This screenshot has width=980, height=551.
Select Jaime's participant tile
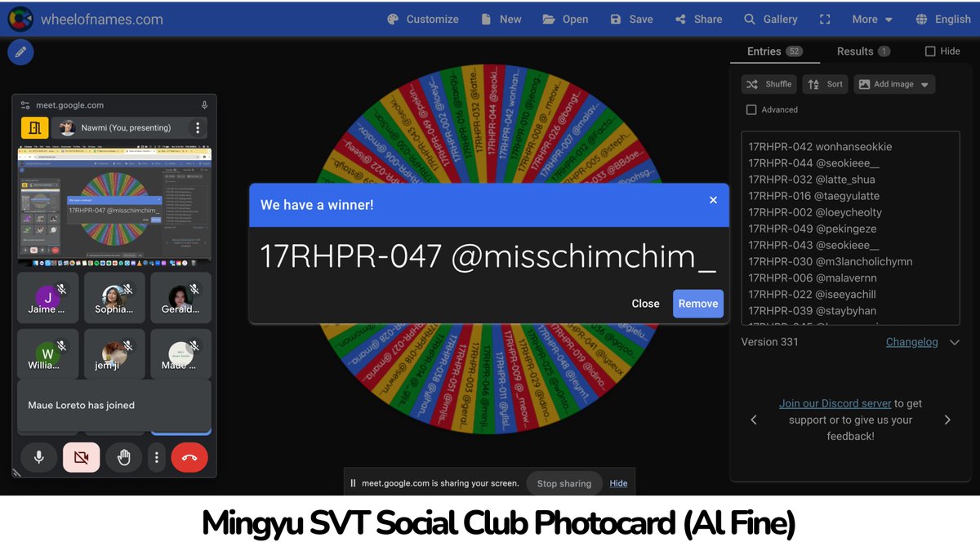[48, 298]
